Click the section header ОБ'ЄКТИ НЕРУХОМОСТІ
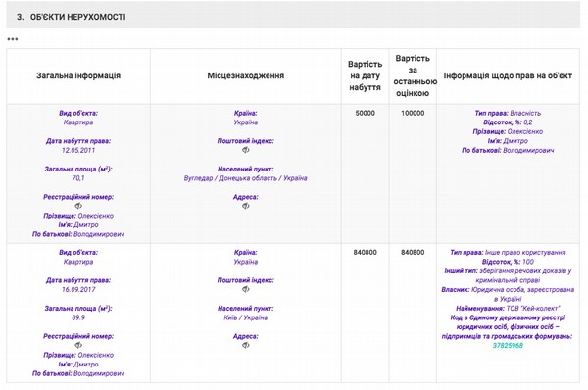Image resolution: width=588 pixels, height=390 pixels. (x=77, y=17)
